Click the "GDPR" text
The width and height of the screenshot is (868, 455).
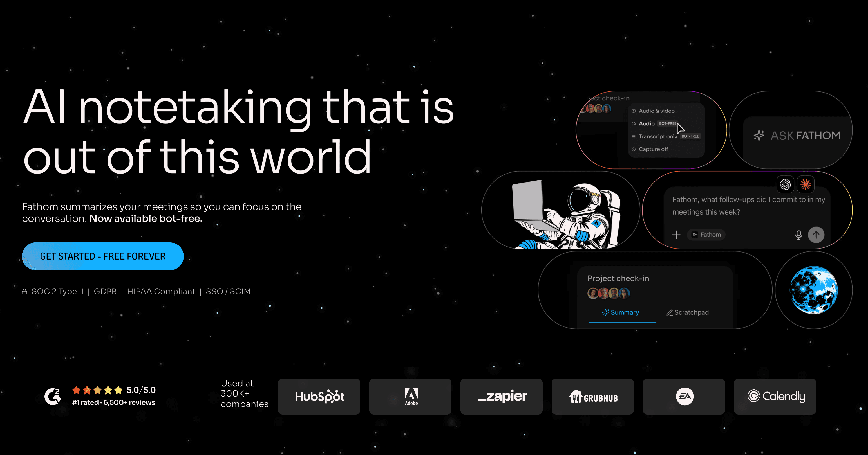coord(105,292)
